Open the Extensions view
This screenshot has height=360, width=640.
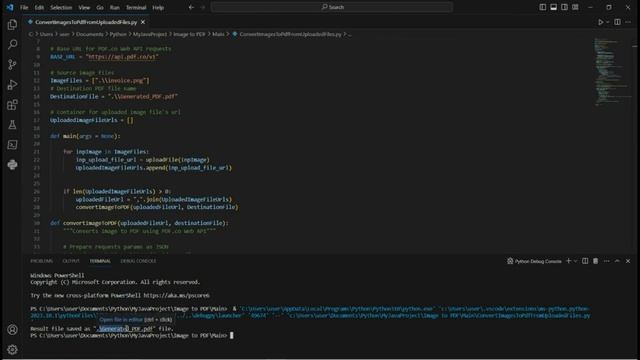[12, 104]
